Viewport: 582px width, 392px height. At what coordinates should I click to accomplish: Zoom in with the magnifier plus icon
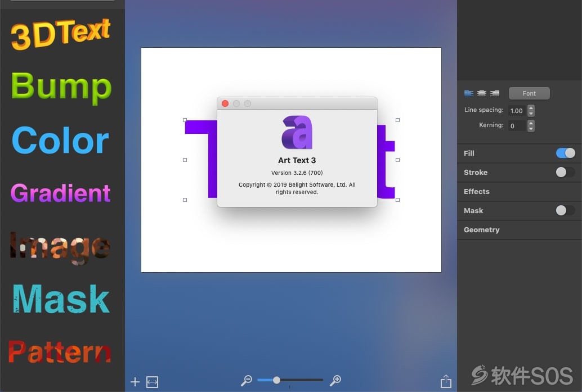pyautogui.click(x=335, y=380)
